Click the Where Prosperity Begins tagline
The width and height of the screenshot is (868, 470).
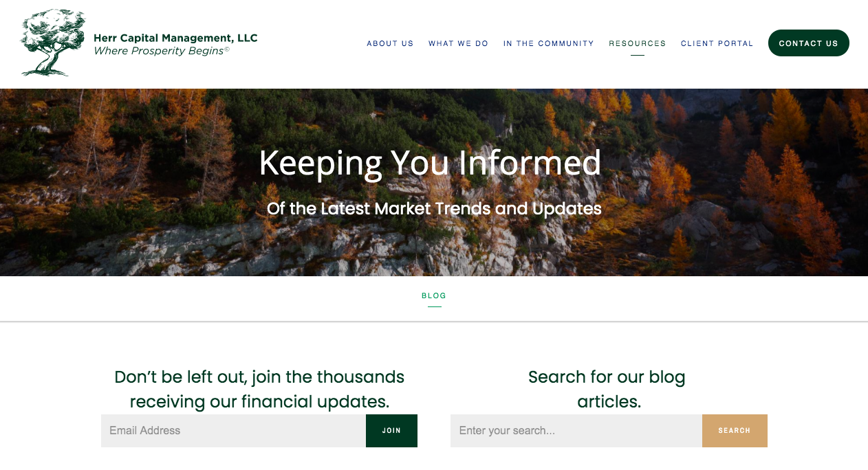point(162,51)
